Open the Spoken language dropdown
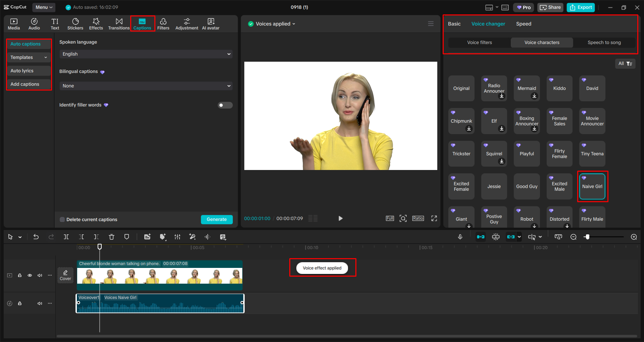The image size is (644, 342). (146, 54)
